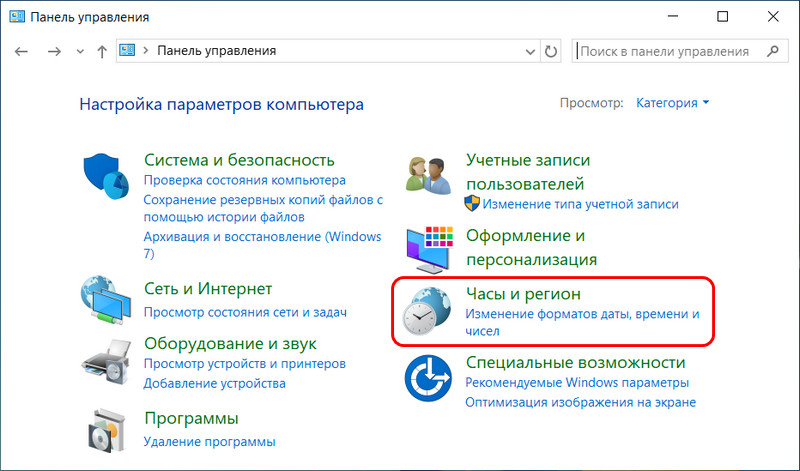Open the Appearance and Personalization monitor icon
Viewport: 800px width, 471px height.
click(x=430, y=249)
